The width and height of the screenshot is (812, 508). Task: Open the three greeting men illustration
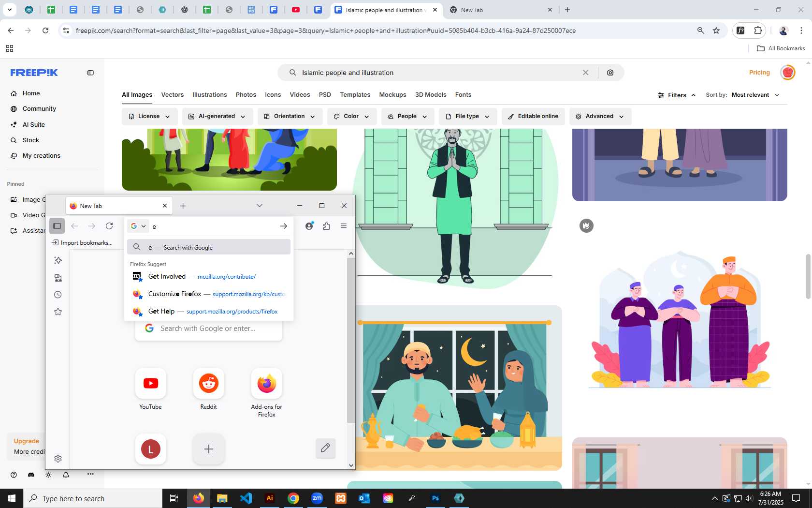(680, 319)
